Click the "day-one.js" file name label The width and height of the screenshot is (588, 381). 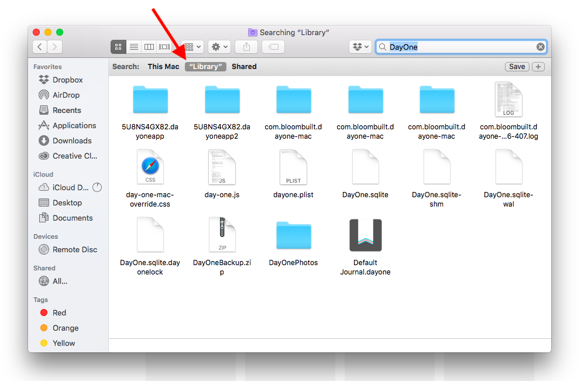point(222,195)
